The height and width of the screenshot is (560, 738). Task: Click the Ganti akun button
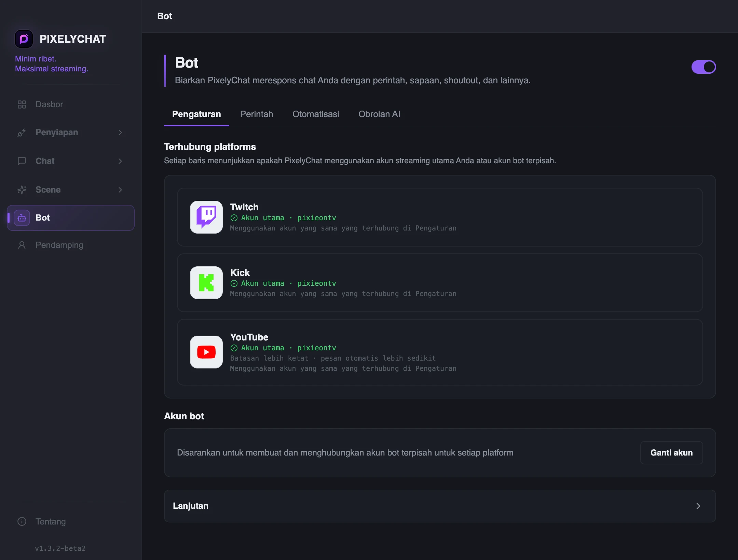pos(672,453)
